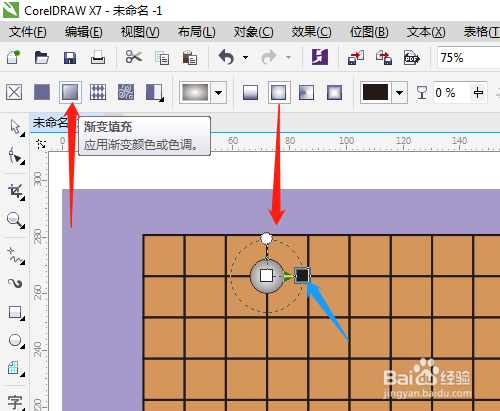Select the Rectangle tool
The image size is (500, 411).
pos(15,313)
